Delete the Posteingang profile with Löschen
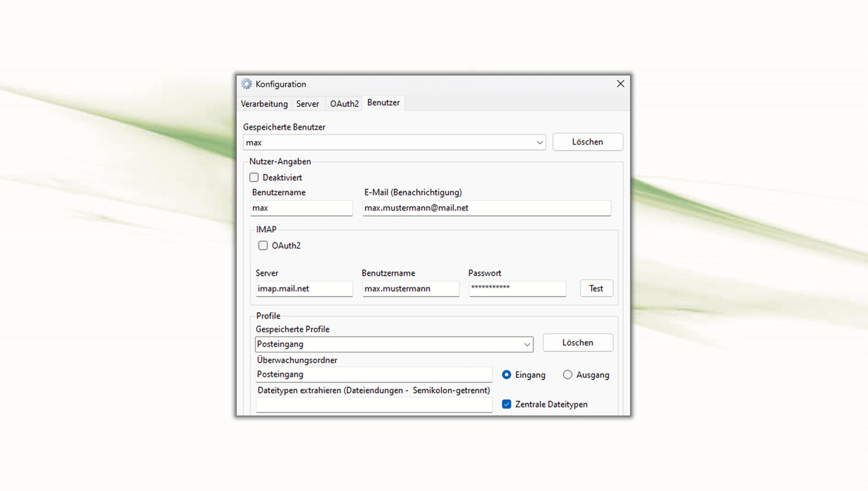 click(x=577, y=343)
